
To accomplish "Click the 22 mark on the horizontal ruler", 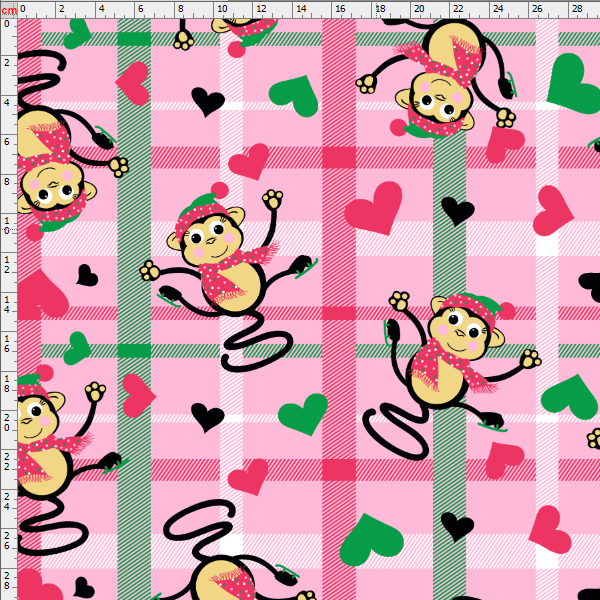I will point(458,8).
